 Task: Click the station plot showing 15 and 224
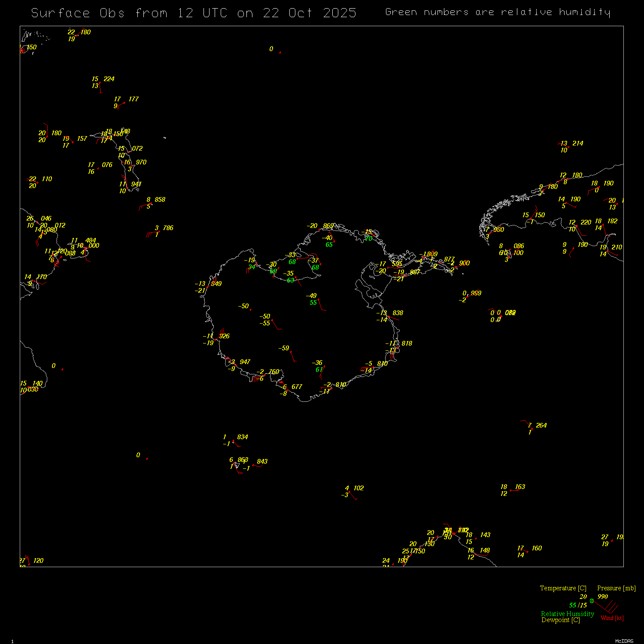pyautogui.click(x=100, y=82)
